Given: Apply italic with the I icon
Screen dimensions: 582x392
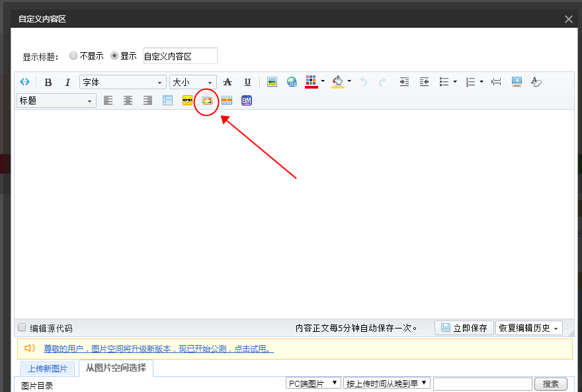Looking at the screenshot, I should coord(67,83).
